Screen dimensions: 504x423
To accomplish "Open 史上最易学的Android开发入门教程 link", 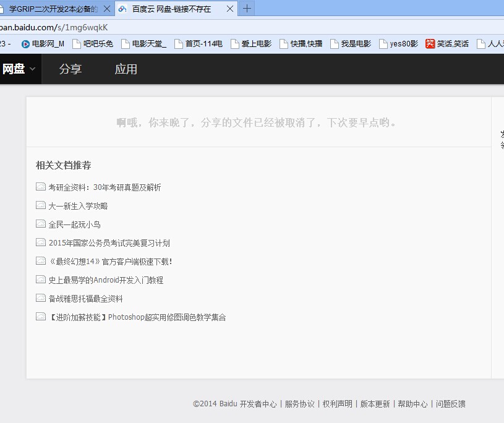I will (x=106, y=280).
